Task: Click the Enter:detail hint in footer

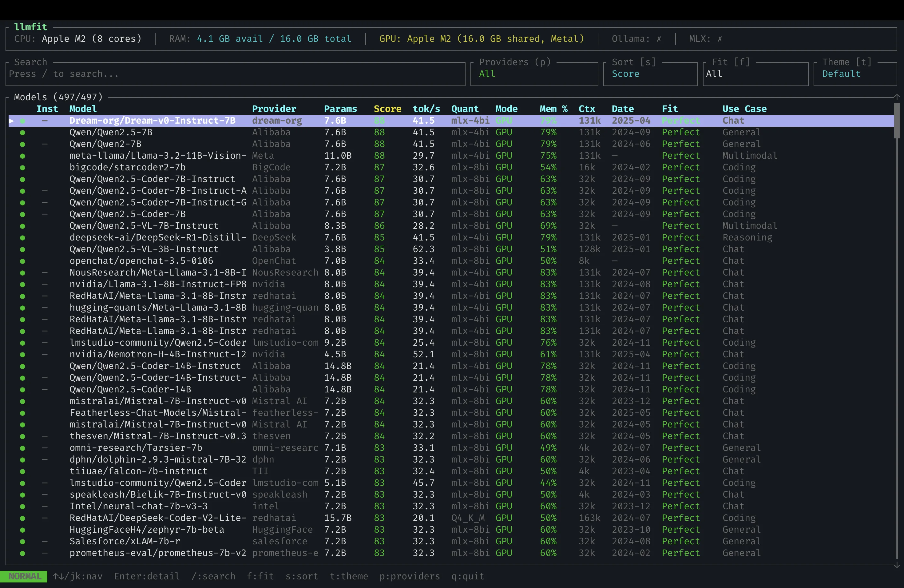Action: (147, 576)
